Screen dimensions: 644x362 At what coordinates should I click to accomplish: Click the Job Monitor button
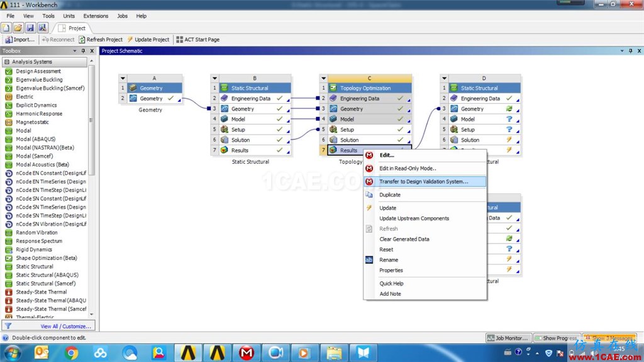508,337
